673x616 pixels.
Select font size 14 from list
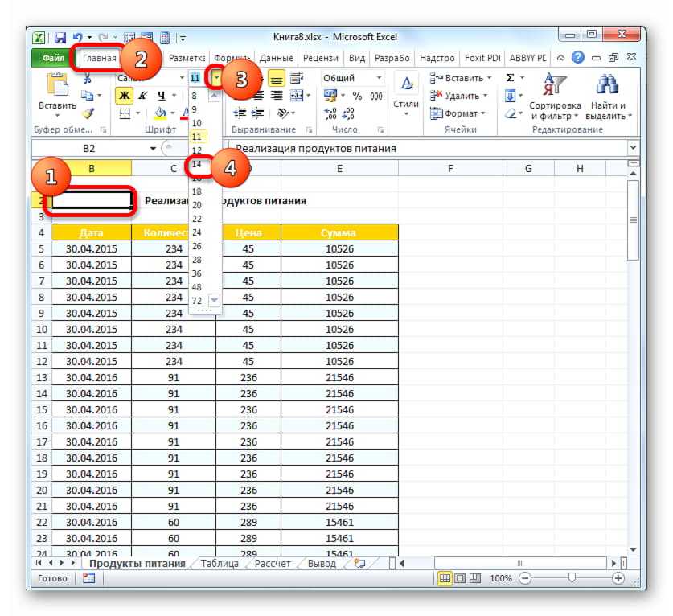(x=197, y=164)
